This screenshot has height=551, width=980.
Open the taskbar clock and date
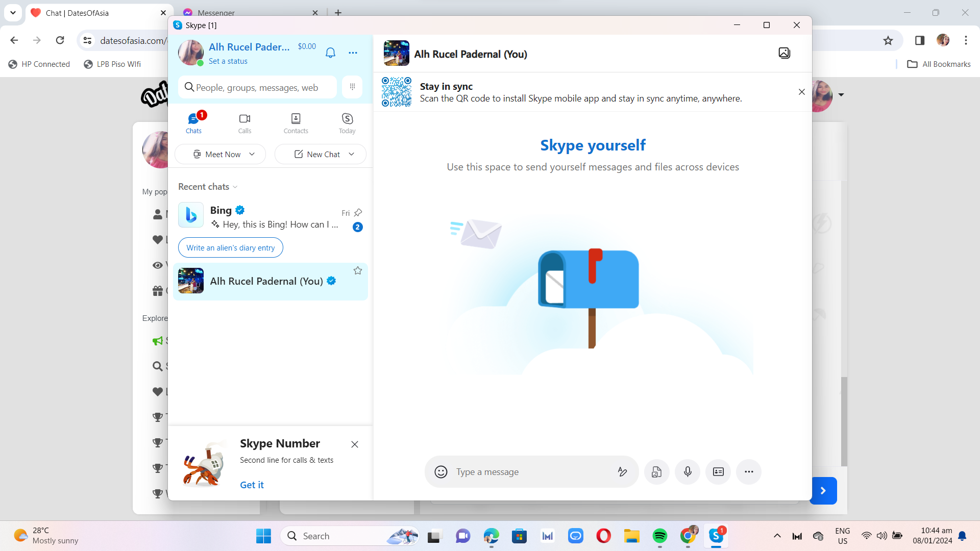(x=932, y=536)
